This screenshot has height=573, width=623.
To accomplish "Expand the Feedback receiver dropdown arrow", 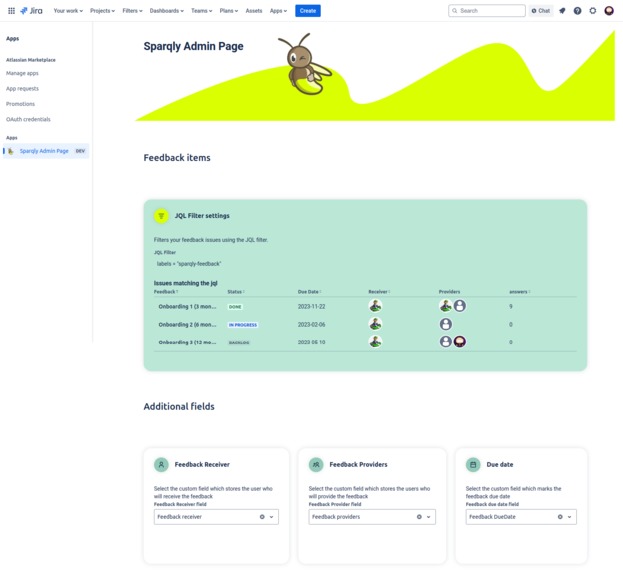I will click(x=272, y=517).
